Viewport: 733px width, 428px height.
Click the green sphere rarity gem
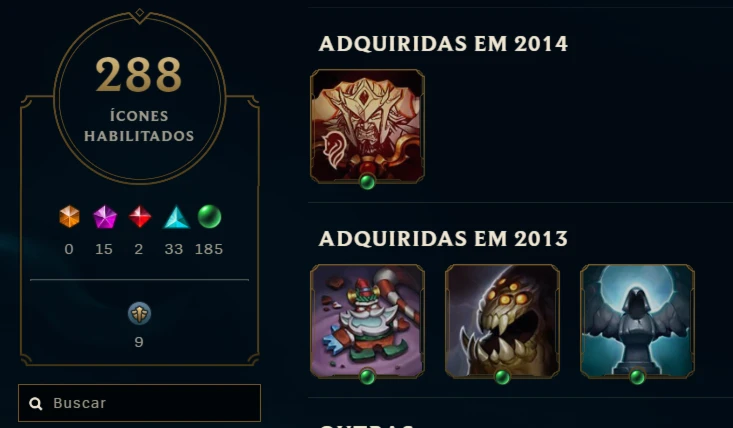pyautogui.click(x=209, y=217)
